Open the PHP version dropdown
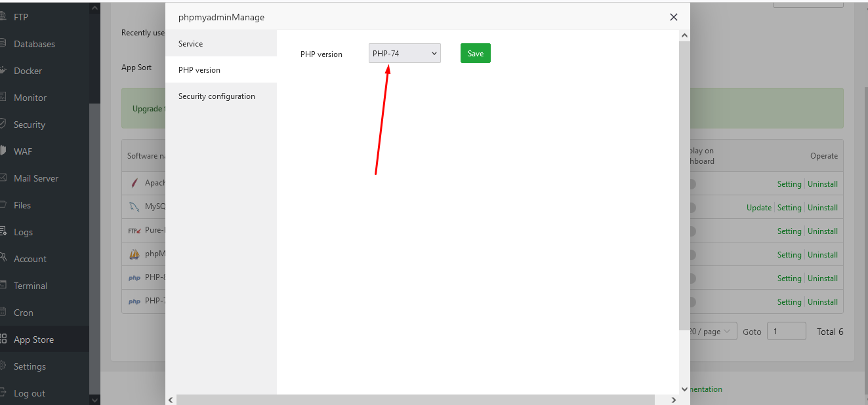Image resolution: width=868 pixels, height=405 pixels. pos(405,54)
